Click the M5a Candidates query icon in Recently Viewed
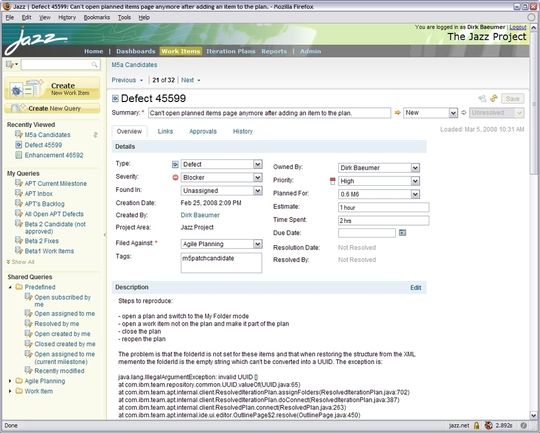This screenshot has width=540, height=433. (x=19, y=134)
